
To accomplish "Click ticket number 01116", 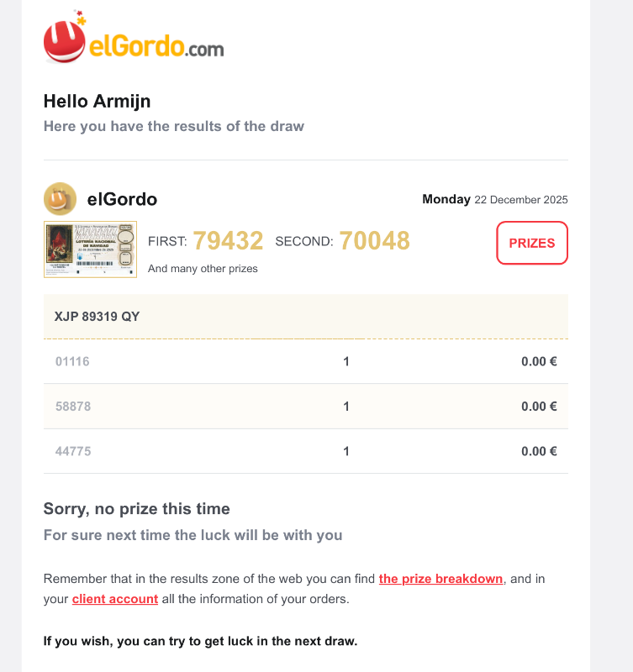I will click(x=72, y=362).
